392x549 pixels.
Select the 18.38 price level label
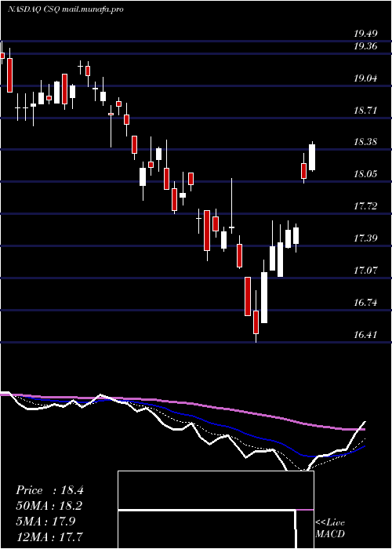365,142
